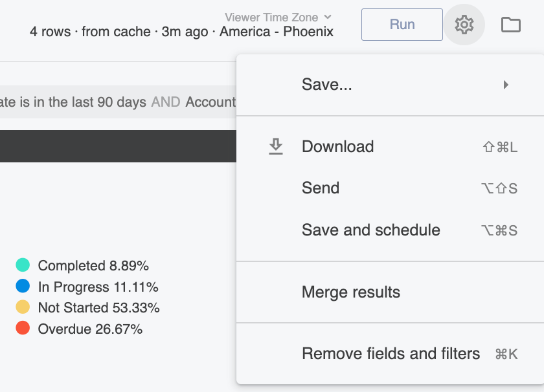Click the teal Completed legend dot
The width and height of the screenshot is (544, 392).
(x=23, y=265)
